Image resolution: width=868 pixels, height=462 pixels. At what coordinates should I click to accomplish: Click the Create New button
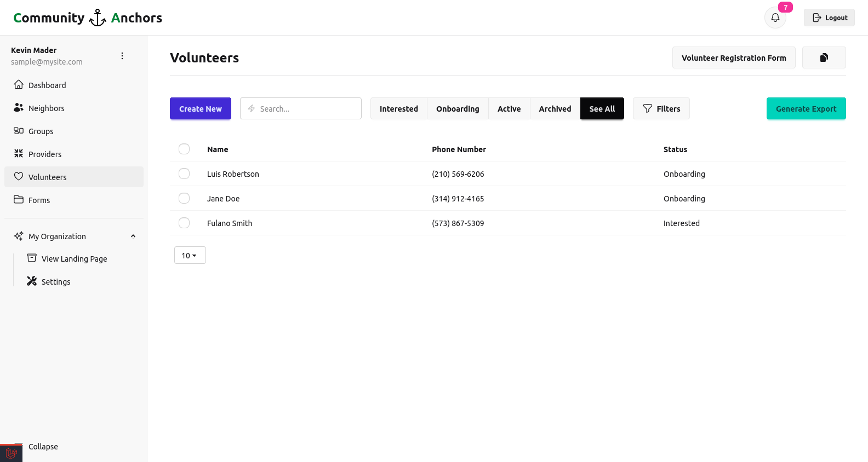click(x=200, y=108)
